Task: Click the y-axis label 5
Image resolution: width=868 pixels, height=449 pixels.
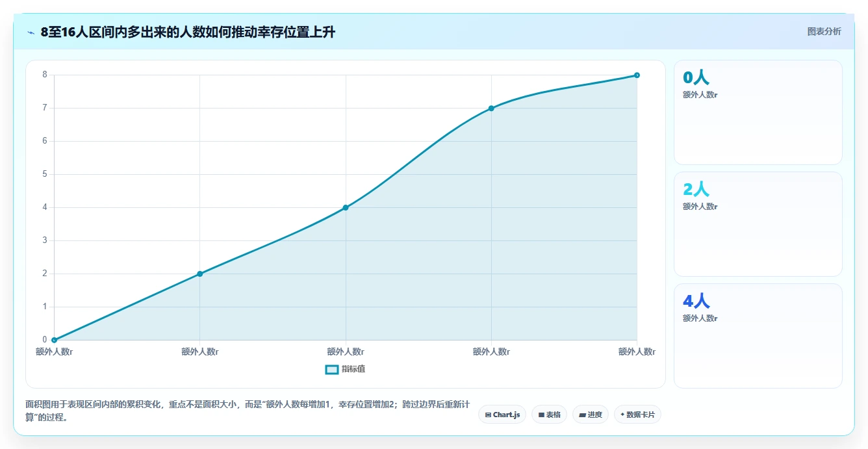Action: (45, 173)
